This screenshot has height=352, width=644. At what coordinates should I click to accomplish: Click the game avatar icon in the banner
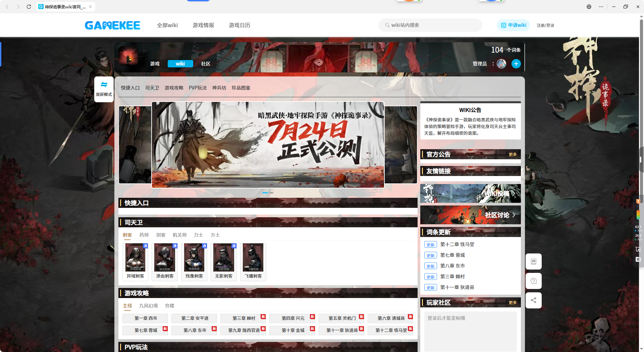point(128,56)
